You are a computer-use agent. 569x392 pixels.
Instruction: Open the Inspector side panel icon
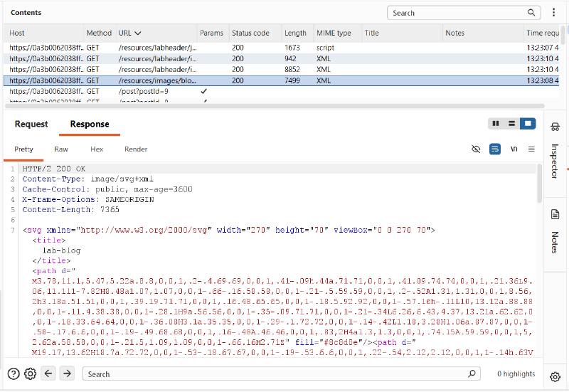coord(555,127)
